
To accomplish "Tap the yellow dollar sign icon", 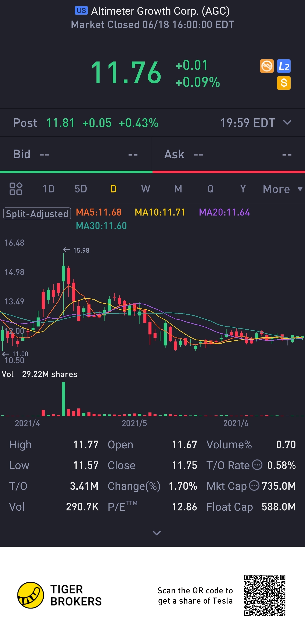I will 284,83.
